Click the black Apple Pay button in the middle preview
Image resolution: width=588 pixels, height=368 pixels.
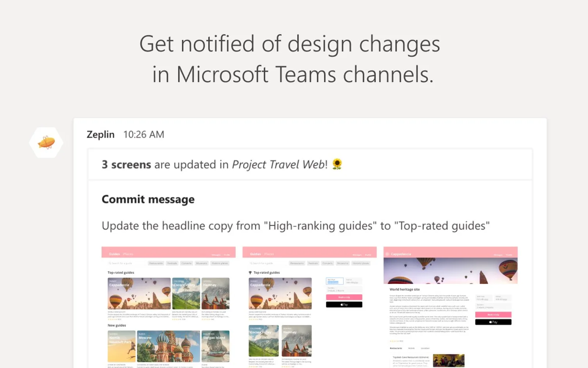344,305
